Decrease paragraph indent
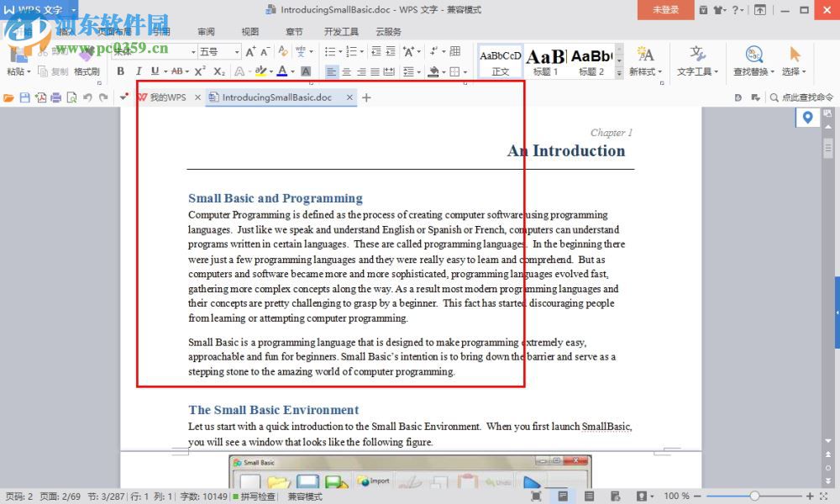The height and width of the screenshot is (504, 840). click(x=376, y=51)
